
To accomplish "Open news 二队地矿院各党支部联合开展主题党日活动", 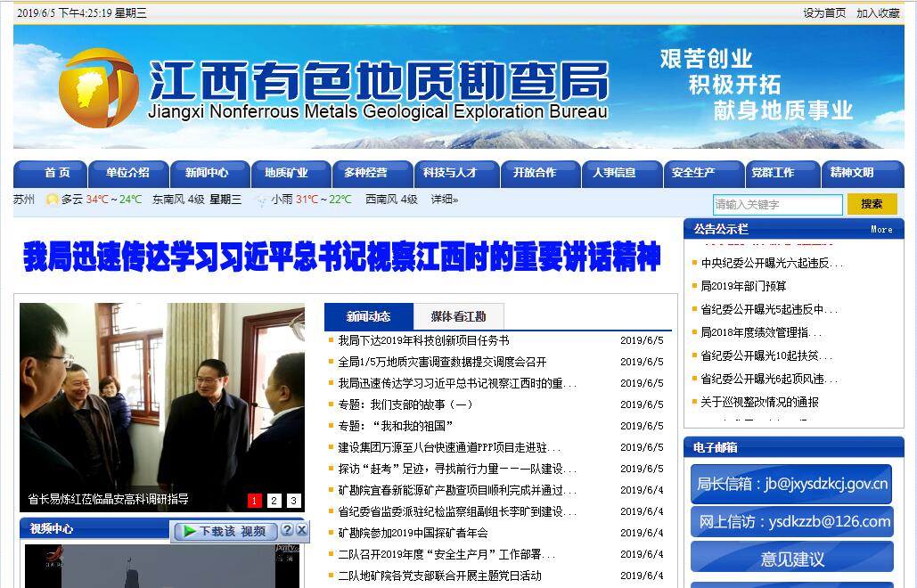I will click(x=440, y=576).
